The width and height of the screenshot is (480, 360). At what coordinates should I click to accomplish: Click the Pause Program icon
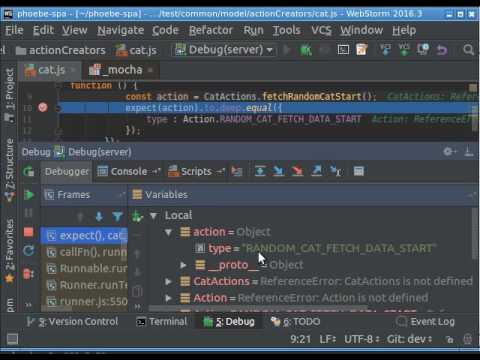[28, 213]
